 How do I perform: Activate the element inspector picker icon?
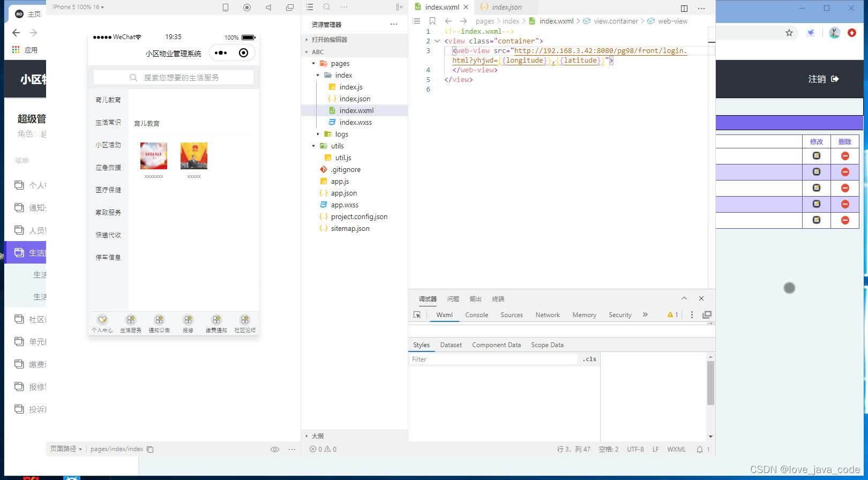coord(417,315)
